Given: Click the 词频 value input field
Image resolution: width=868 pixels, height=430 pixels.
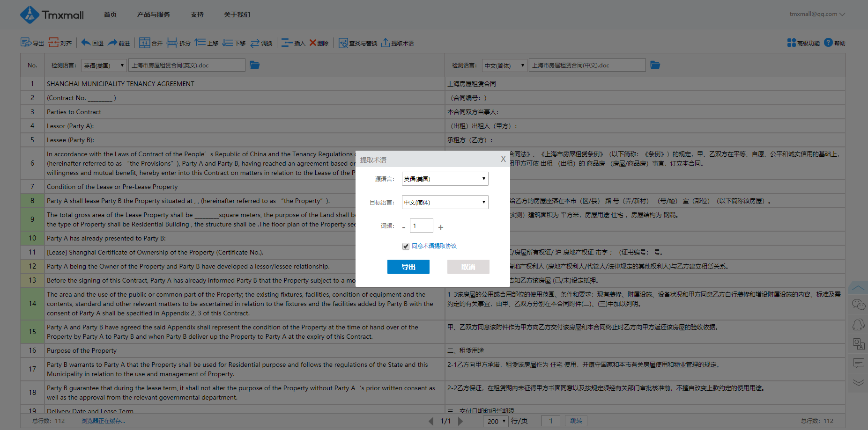Looking at the screenshot, I should pyautogui.click(x=422, y=226).
